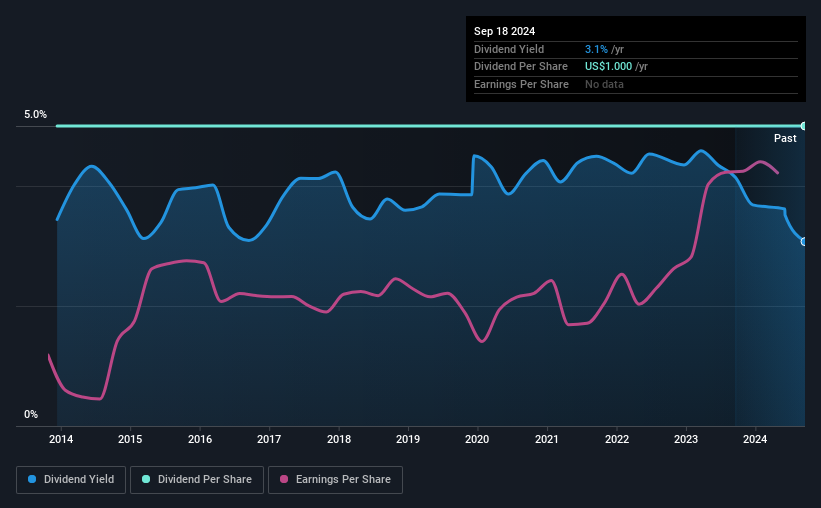The image size is (821, 508).
Task: Click the 2023 x-axis label
Action: pos(686,439)
